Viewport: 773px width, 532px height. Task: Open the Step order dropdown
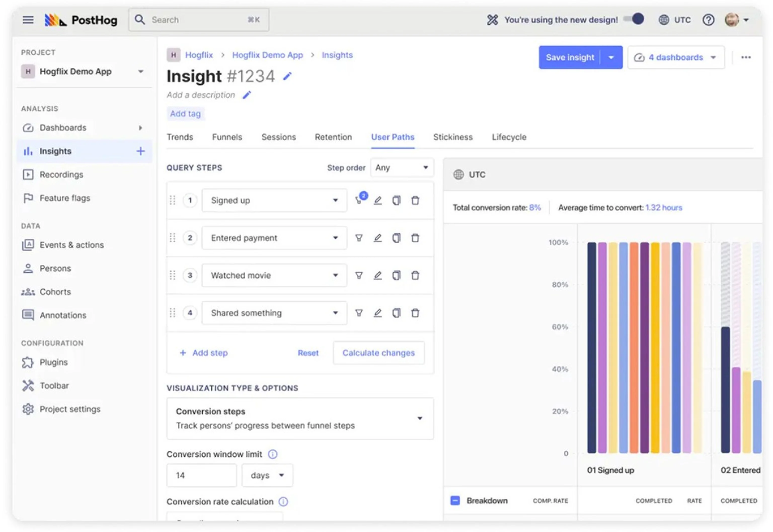pos(402,168)
